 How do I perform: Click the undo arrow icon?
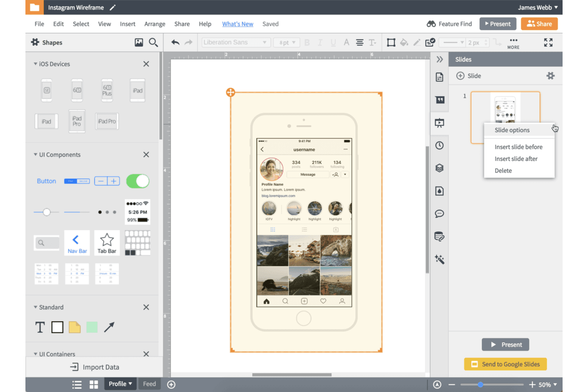tap(175, 42)
